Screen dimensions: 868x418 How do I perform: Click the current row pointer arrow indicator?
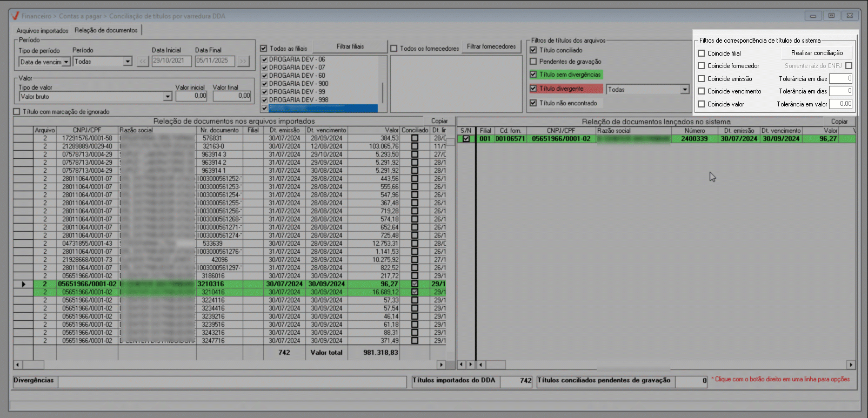(x=23, y=284)
